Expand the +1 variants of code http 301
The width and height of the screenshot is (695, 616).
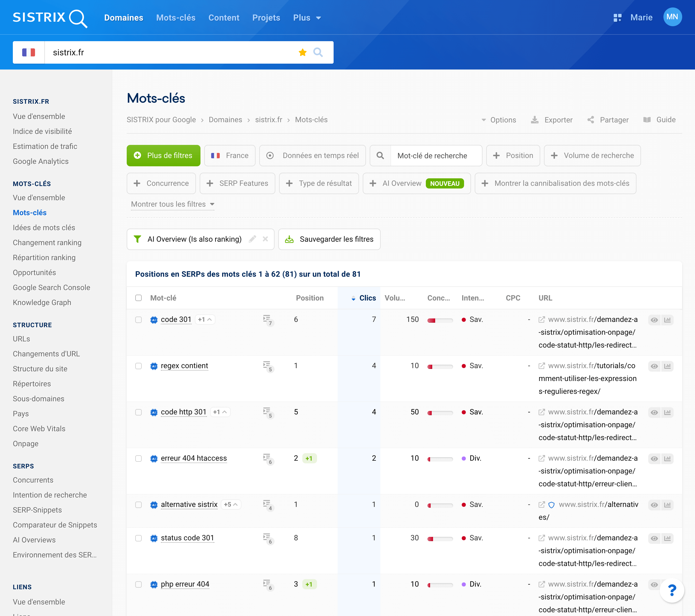220,412
